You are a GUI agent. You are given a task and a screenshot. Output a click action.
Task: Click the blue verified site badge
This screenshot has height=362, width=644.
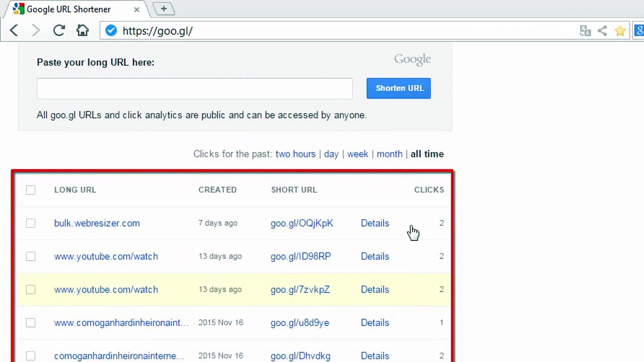pyautogui.click(x=111, y=31)
